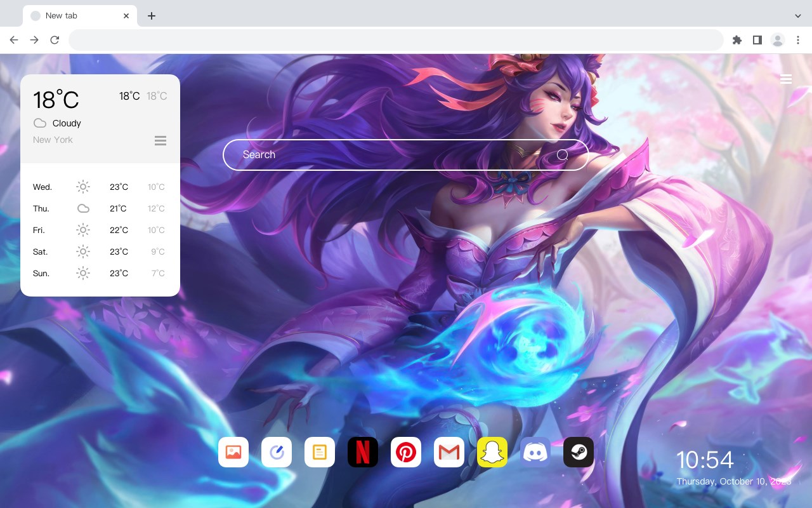
Task: Toggle the browser side panel
Action: point(757,40)
